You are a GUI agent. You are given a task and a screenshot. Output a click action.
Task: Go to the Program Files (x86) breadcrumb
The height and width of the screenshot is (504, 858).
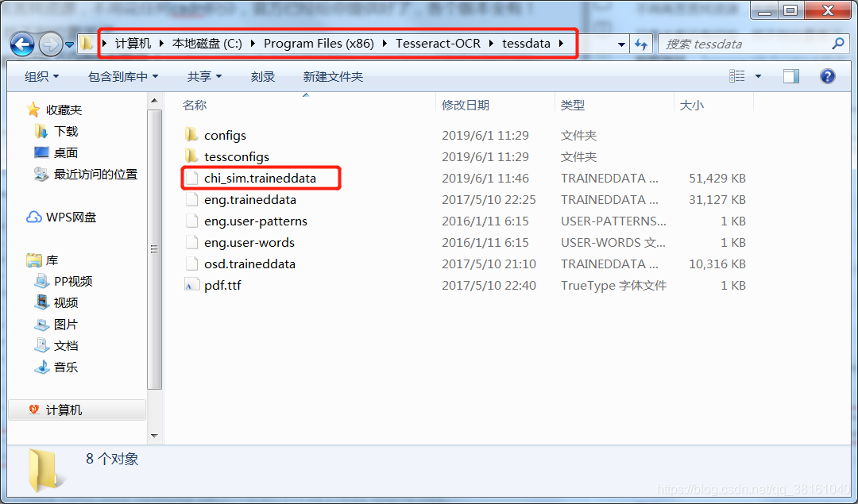[319, 43]
